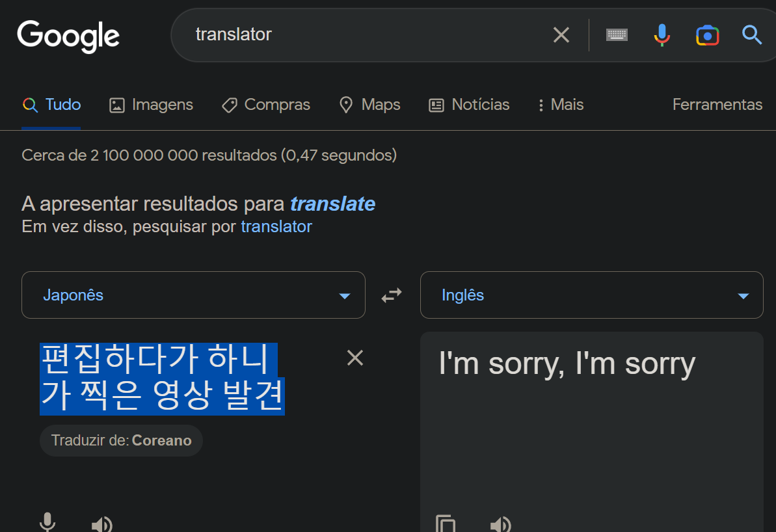The image size is (776, 532).
Task: Click the translate suggestion link
Action: (332, 204)
